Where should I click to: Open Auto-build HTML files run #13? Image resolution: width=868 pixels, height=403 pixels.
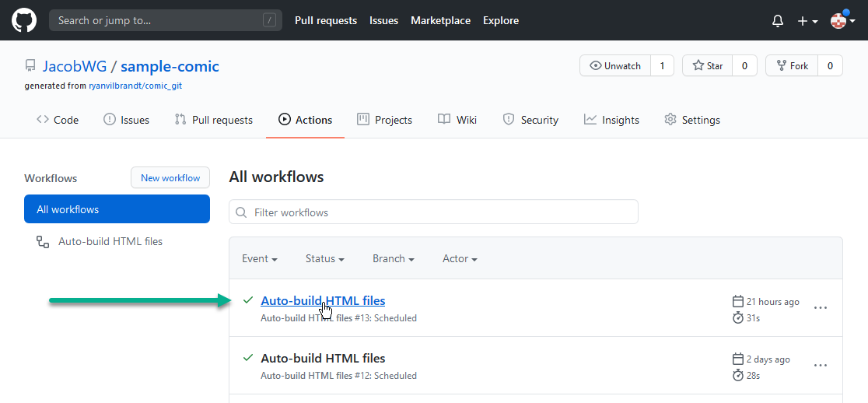coord(323,300)
